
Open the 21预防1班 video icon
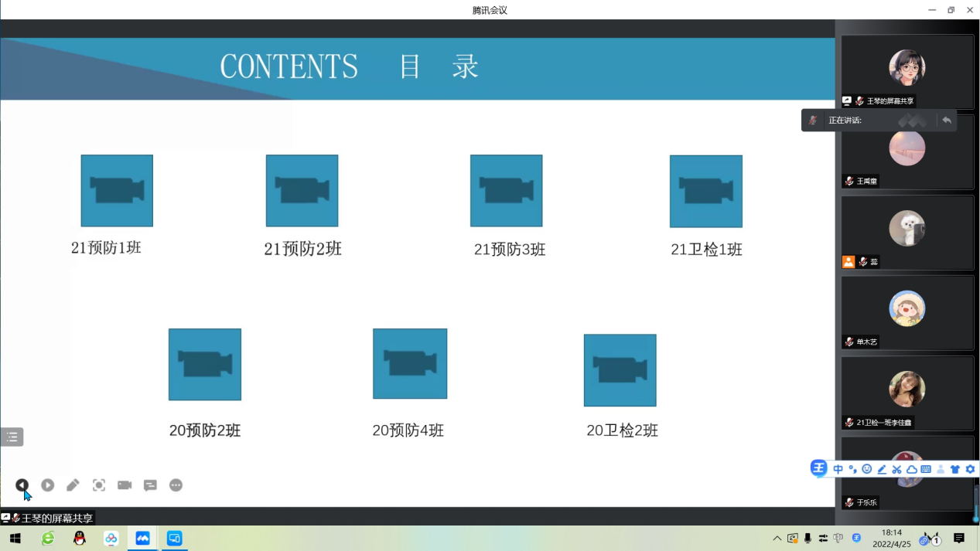click(x=117, y=191)
